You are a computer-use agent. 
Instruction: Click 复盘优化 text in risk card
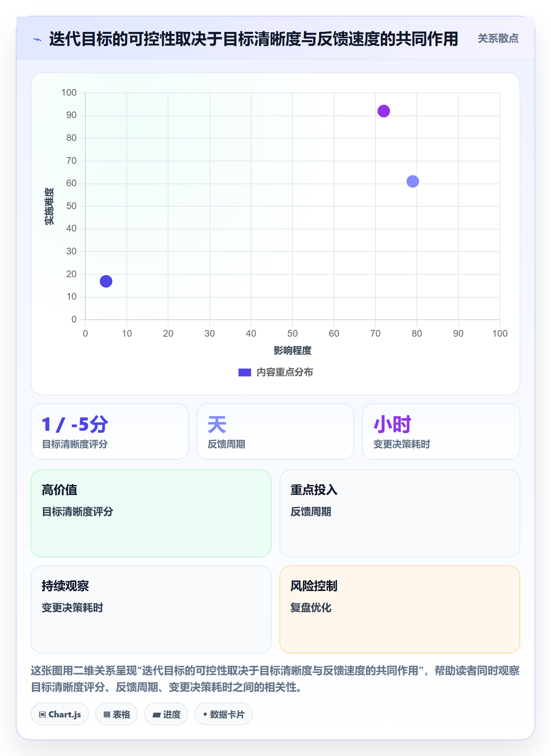pos(311,608)
